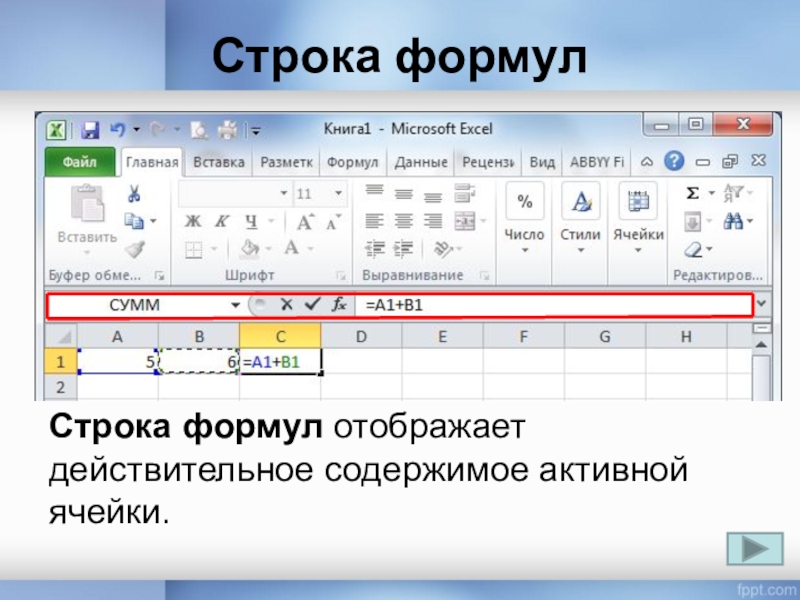This screenshot has width=800, height=600.
Task: Click column header D
Action: tap(361, 337)
